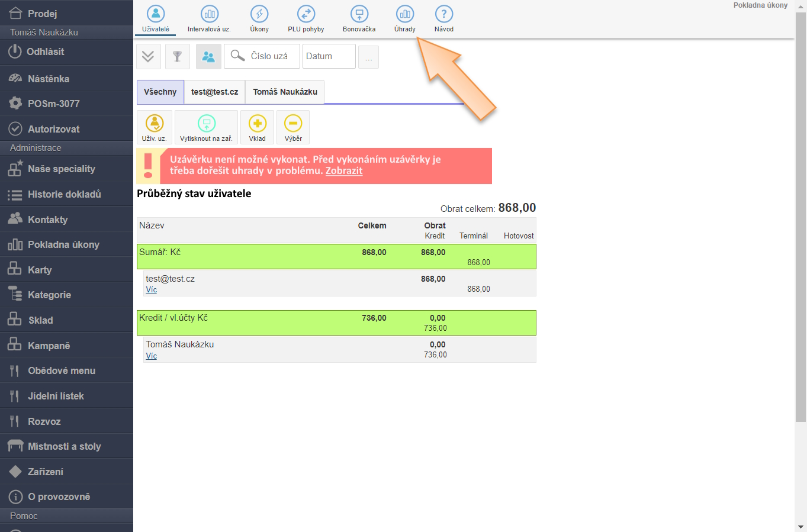Switch to the test@test.cz tab
807x532 pixels.
(x=214, y=92)
